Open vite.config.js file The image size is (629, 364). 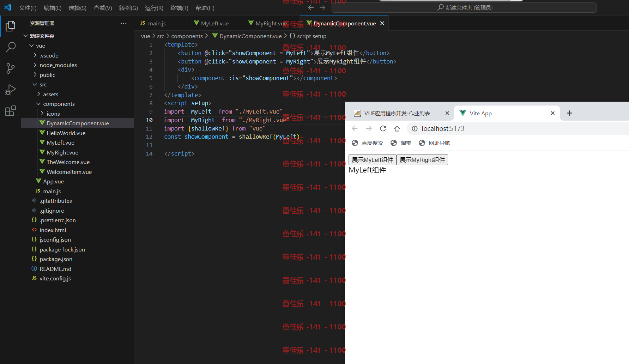point(77,279)
